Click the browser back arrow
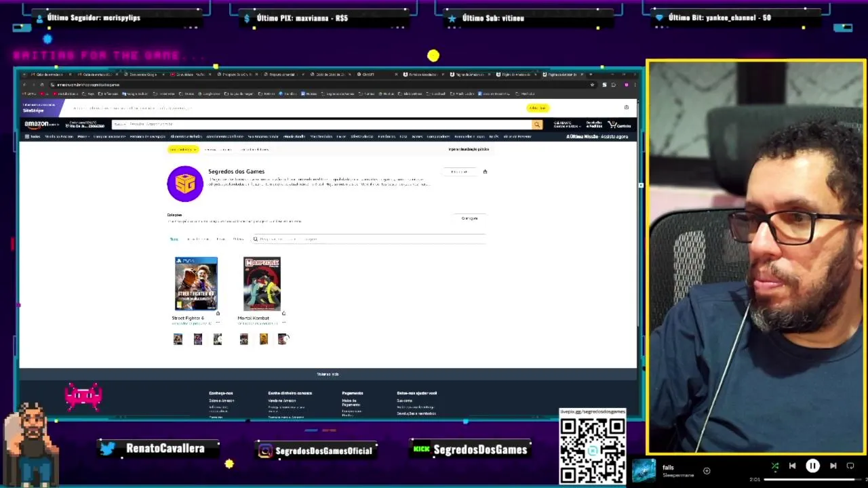Screen dimensions: 868x488 coord(24,85)
